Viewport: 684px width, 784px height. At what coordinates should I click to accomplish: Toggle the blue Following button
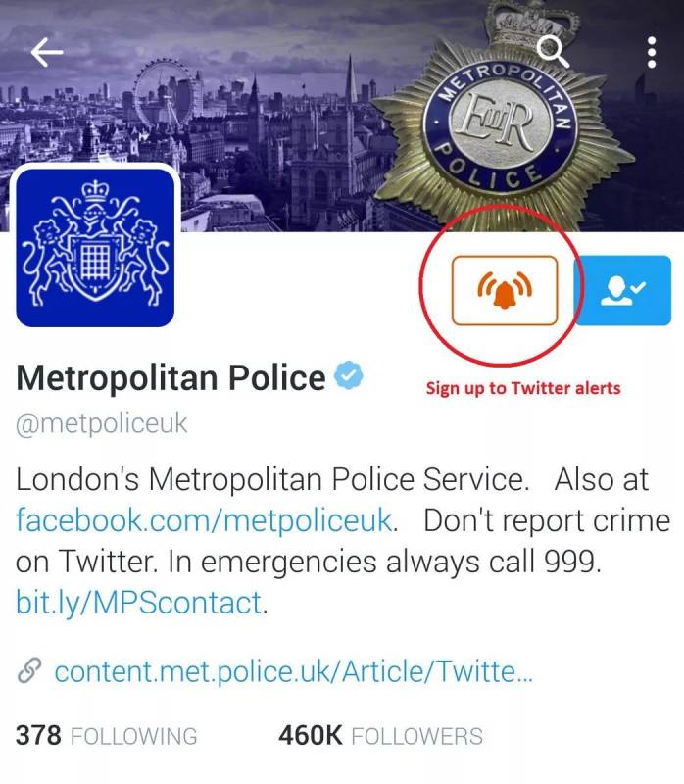click(x=622, y=290)
